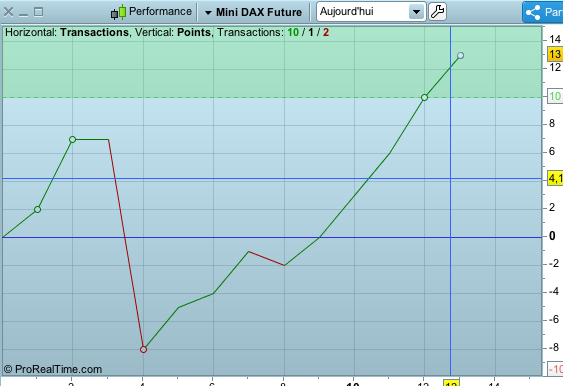This screenshot has height=386, width=563.
Task: Maximize the Performance window
Action: click(x=38, y=12)
